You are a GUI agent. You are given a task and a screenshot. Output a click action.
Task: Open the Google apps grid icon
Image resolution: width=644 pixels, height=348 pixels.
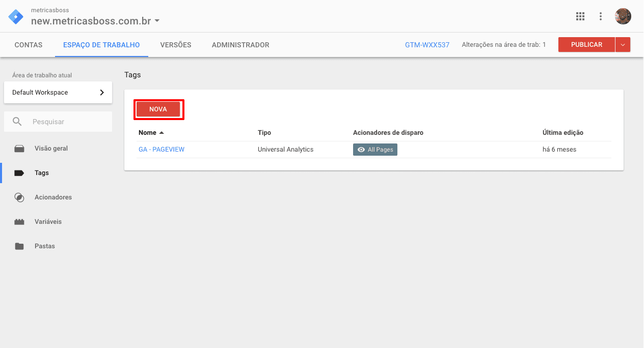click(x=580, y=16)
